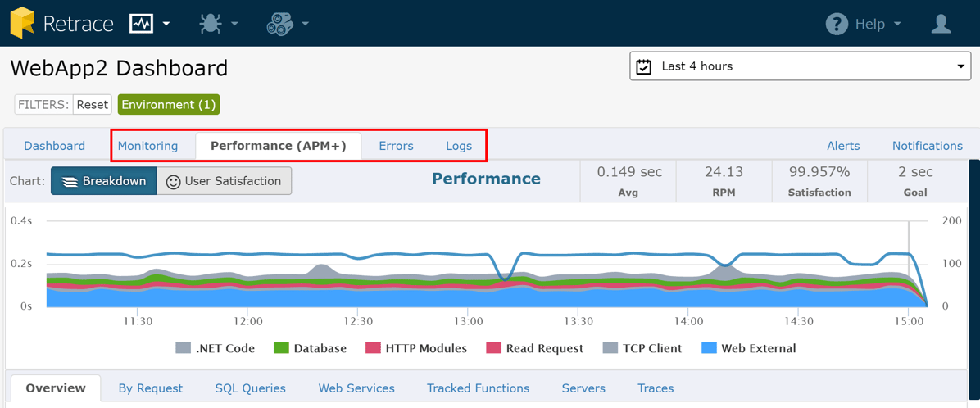This screenshot has width=980, height=408.
Task: Click the bug errors icon
Action: coord(211,24)
